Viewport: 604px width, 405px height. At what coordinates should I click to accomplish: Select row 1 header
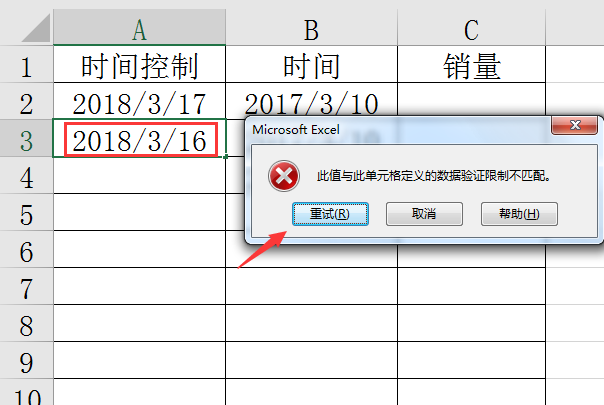(x=26, y=64)
